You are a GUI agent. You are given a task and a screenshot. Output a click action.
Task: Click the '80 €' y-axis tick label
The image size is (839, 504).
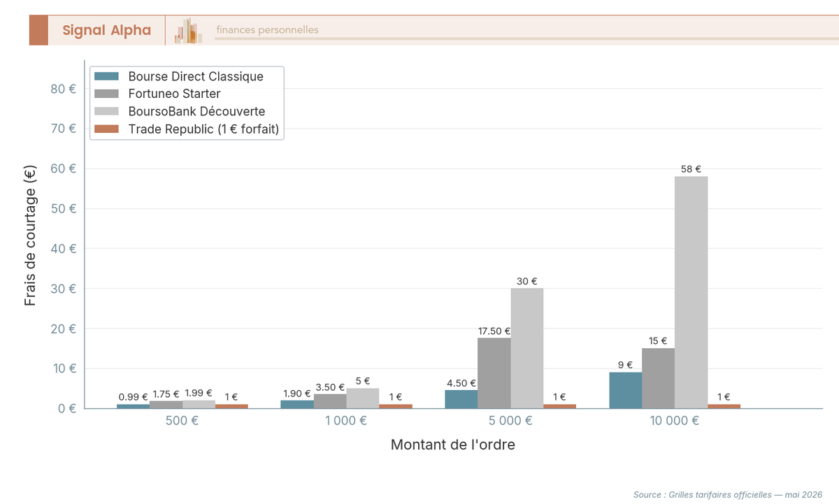64,89
